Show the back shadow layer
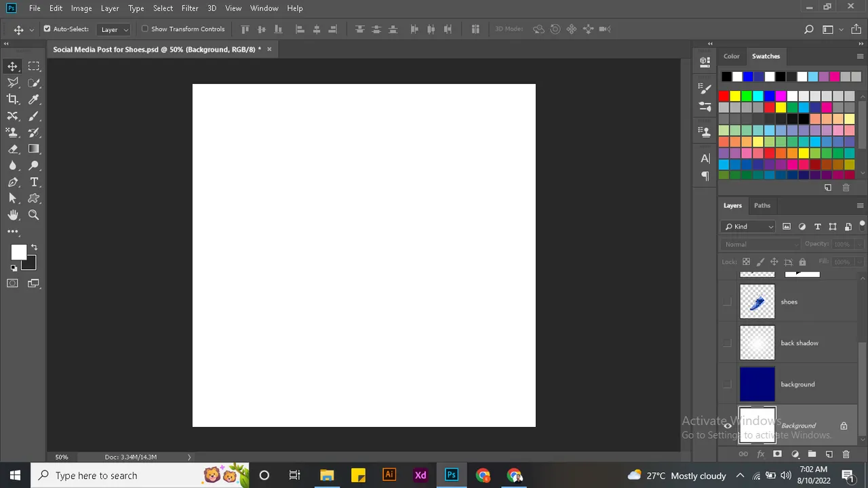 coord(728,343)
